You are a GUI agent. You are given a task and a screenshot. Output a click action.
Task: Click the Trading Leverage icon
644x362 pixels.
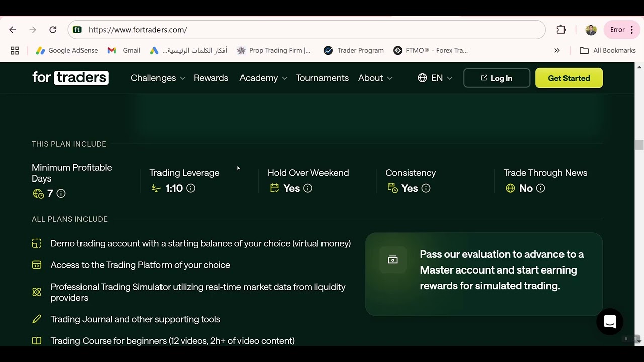point(156,188)
